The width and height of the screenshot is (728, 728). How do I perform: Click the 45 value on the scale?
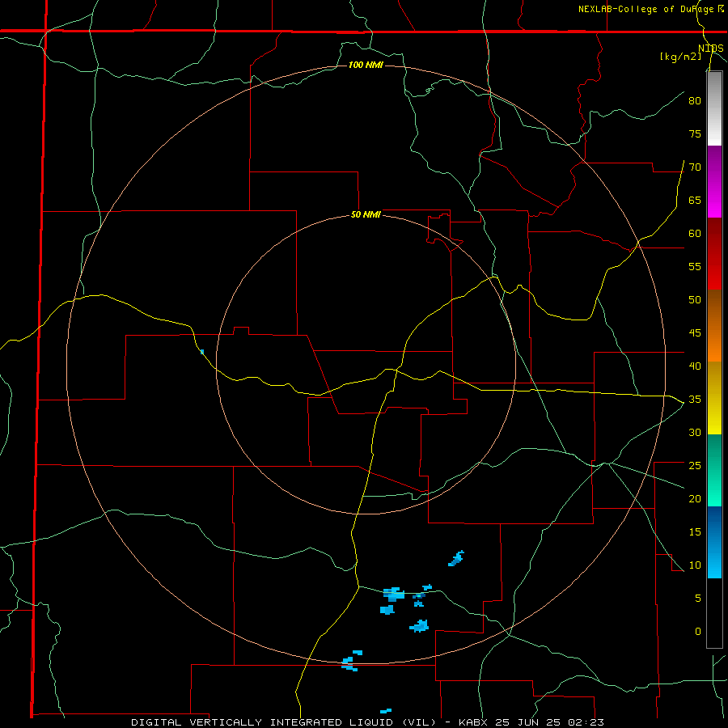pyautogui.click(x=695, y=333)
